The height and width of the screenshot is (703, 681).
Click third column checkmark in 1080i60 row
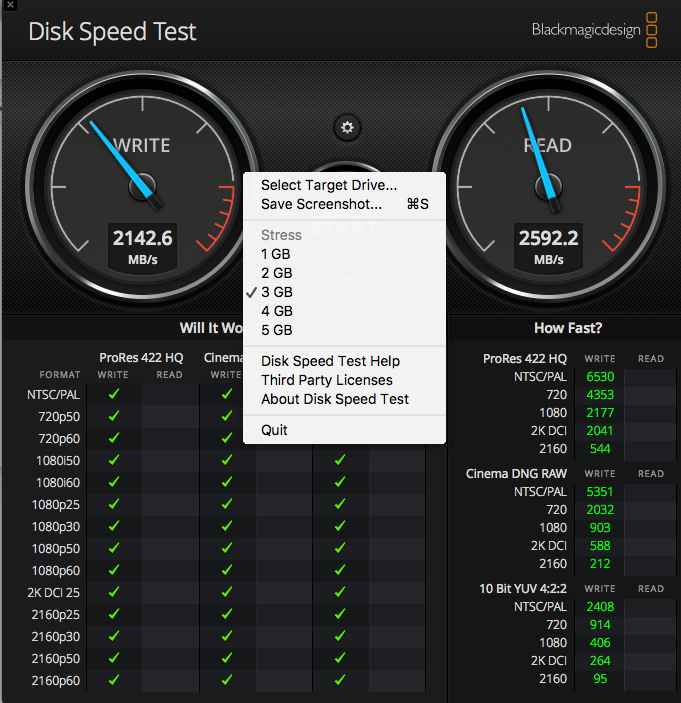coord(340,482)
